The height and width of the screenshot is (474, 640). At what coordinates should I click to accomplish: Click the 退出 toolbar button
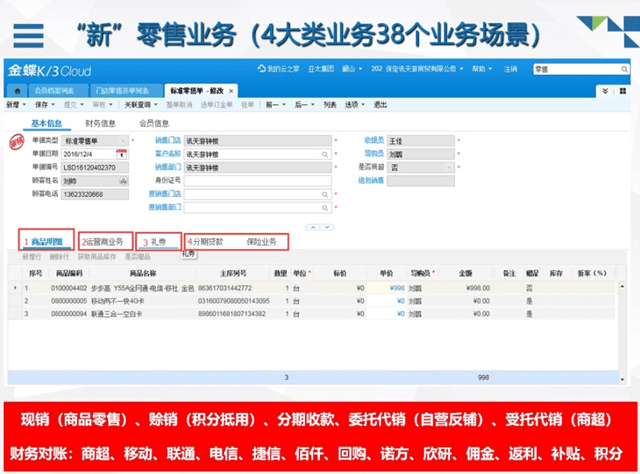click(380, 105)
